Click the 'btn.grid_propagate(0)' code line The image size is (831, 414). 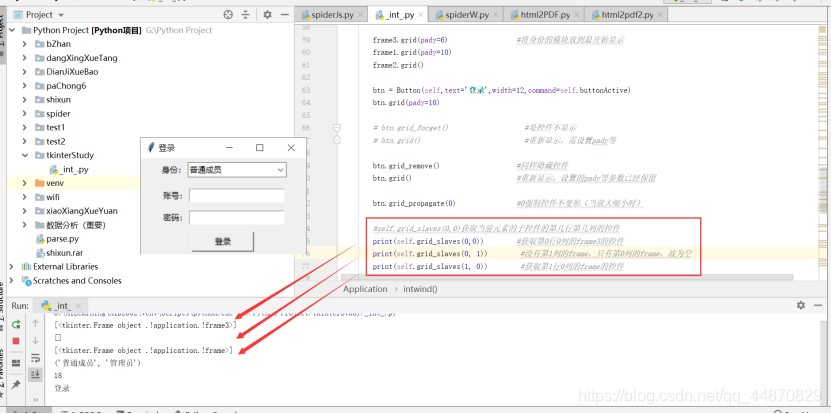point(414,203)
